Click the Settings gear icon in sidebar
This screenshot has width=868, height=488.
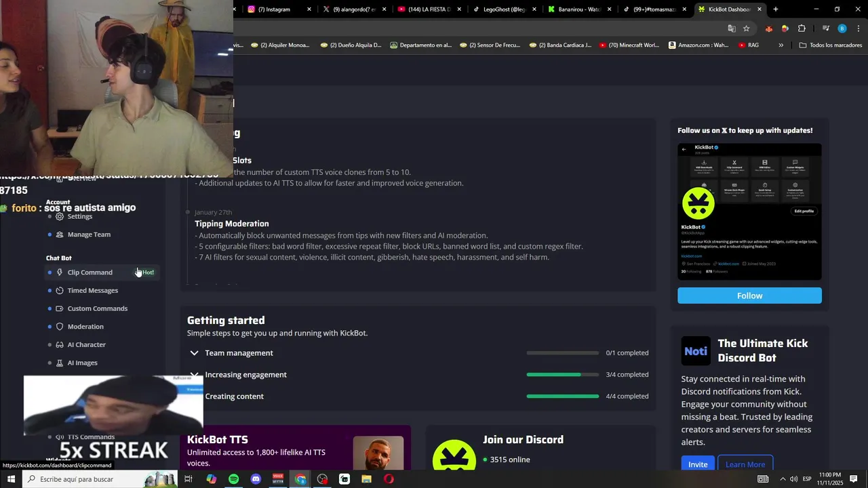point(60,216)
